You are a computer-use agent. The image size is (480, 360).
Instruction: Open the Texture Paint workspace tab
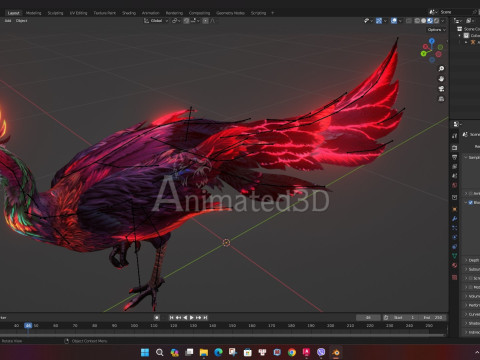pos(105,13)
